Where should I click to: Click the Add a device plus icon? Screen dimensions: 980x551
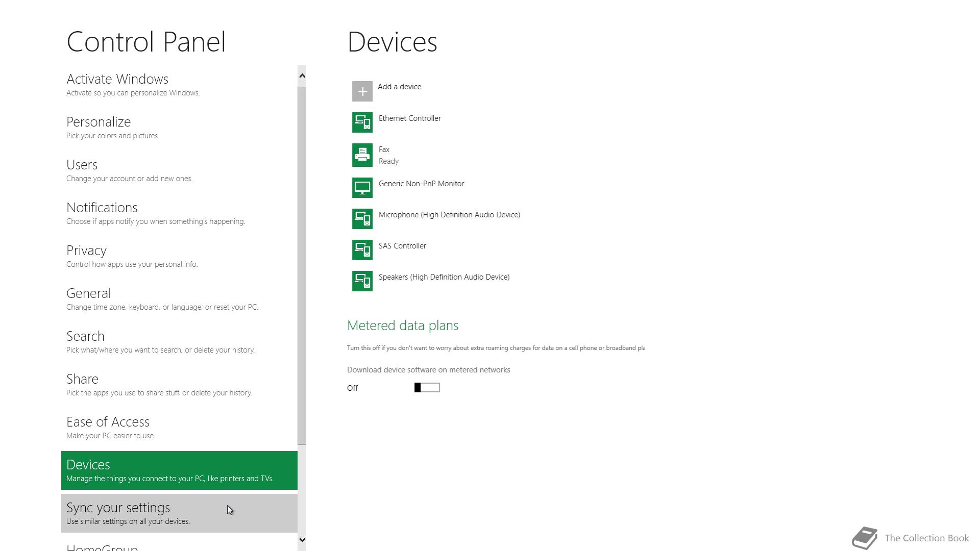point(362,91)
